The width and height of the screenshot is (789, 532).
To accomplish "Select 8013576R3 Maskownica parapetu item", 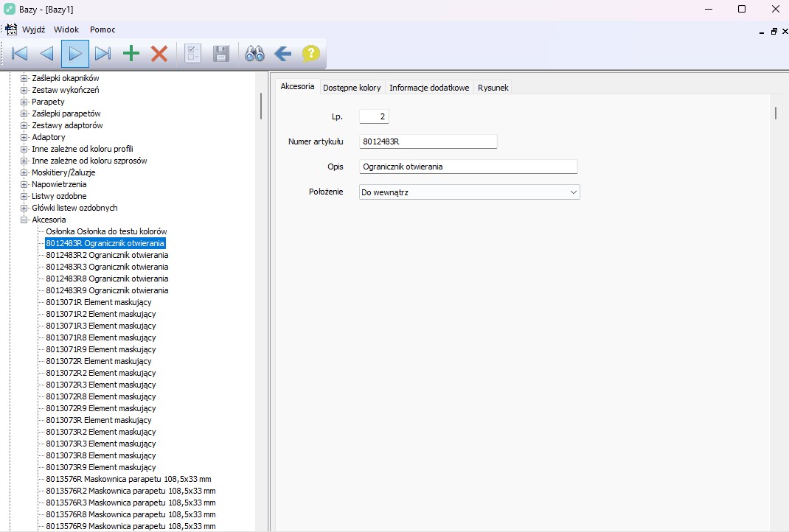I will [131, 503].
